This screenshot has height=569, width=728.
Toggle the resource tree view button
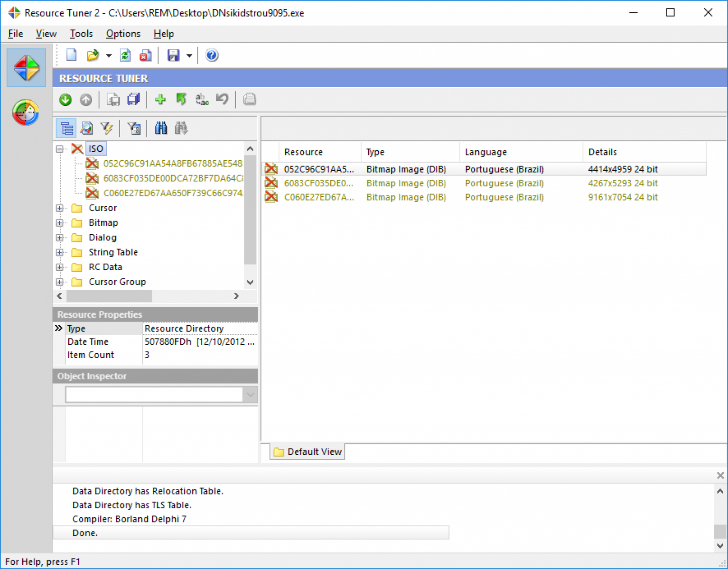pos(66,128)
